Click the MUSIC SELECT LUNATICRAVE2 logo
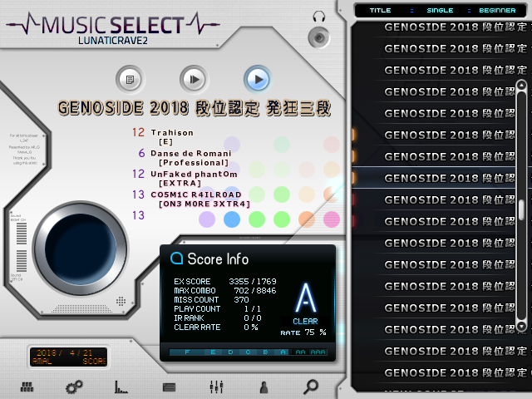The width and height of the screenshot is (532, 399). [x=113, y=29]
